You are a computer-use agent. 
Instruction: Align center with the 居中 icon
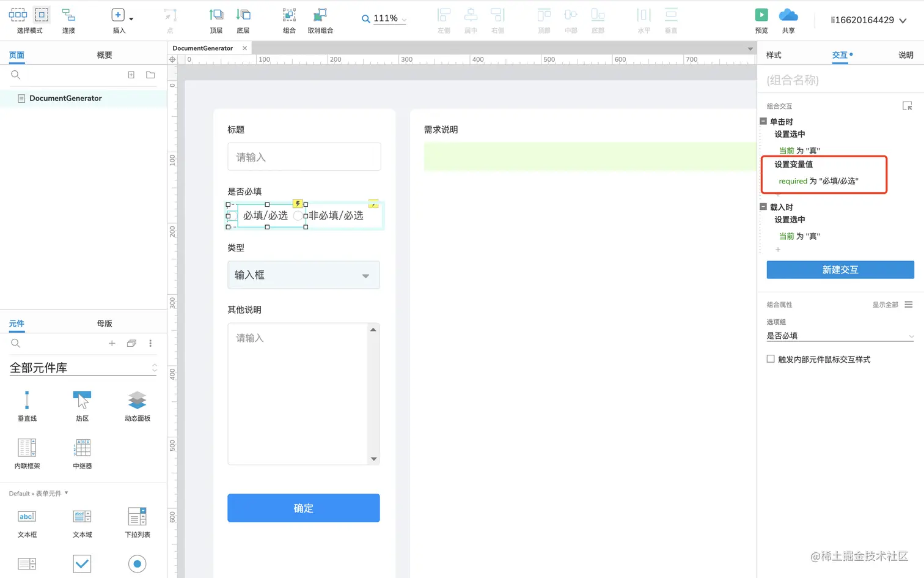(471, 15)
